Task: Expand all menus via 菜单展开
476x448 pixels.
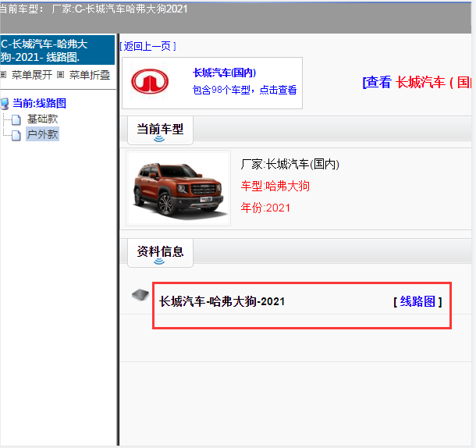Action: [x=32, y=75]
